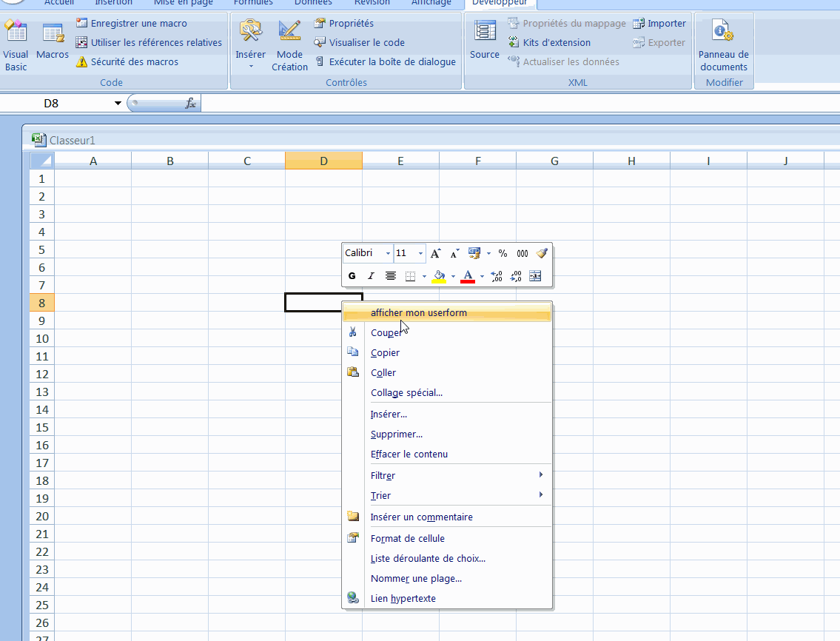
Task: Open the Macros dialog
Action: point(53,41)
